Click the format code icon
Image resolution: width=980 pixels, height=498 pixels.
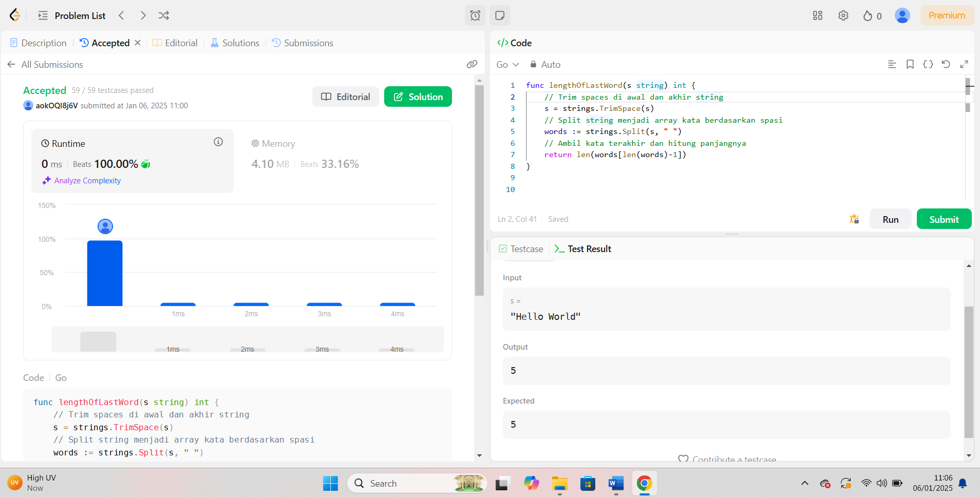pyautogui.click(x=892, y=64)
